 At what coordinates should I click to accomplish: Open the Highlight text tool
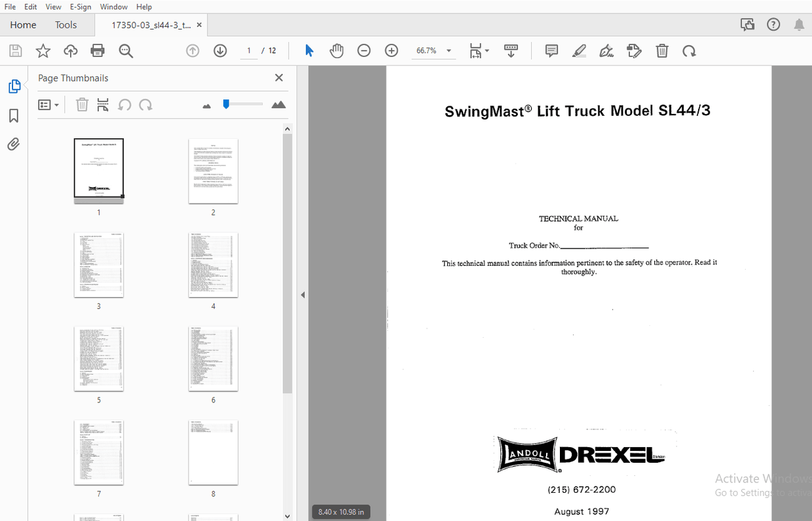coord(579,50)
